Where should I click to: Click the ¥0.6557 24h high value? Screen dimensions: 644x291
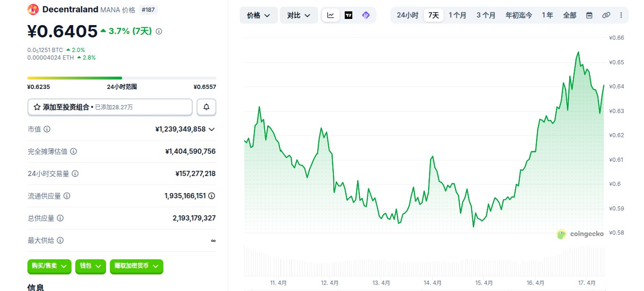(x=205, y=87)
